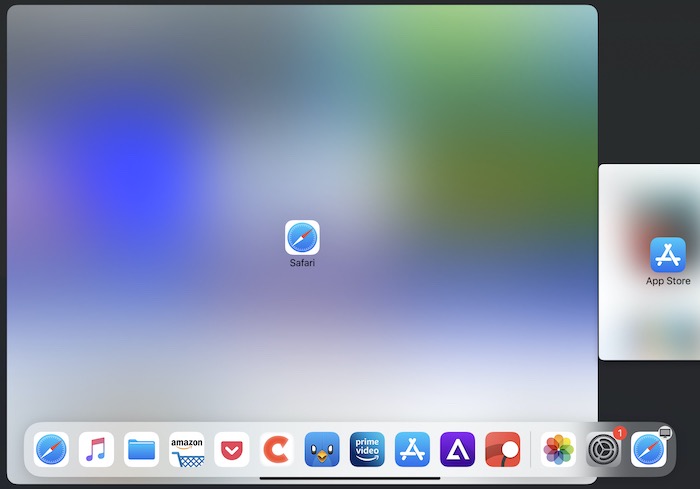Image resolution: width=700 pixels, height=489 pixels.
Task: Open Safari with the Handoff display badge
Action: tap(649, 449)
